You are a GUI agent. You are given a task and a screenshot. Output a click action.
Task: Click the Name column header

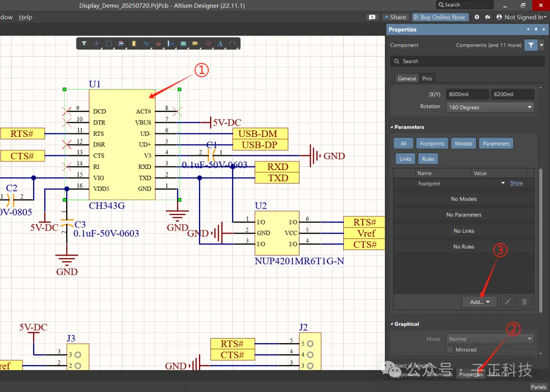(x=424, y=173)
